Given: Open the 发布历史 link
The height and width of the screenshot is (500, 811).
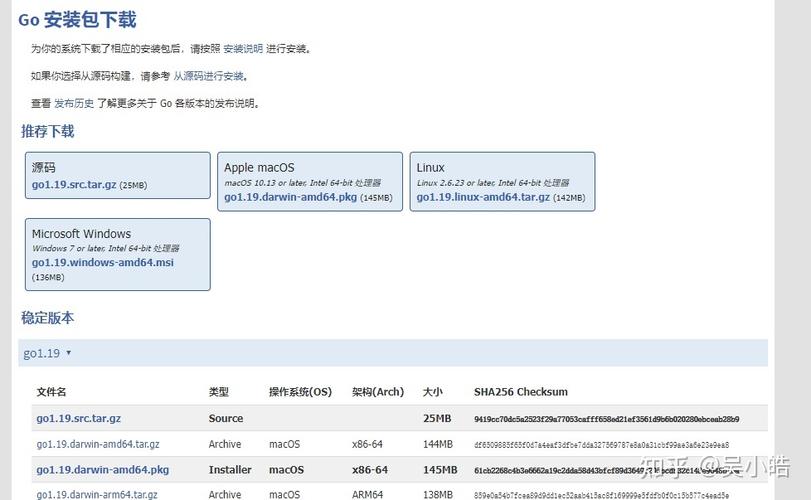Looking at the screenshot, I should click(x=74, y=103).
